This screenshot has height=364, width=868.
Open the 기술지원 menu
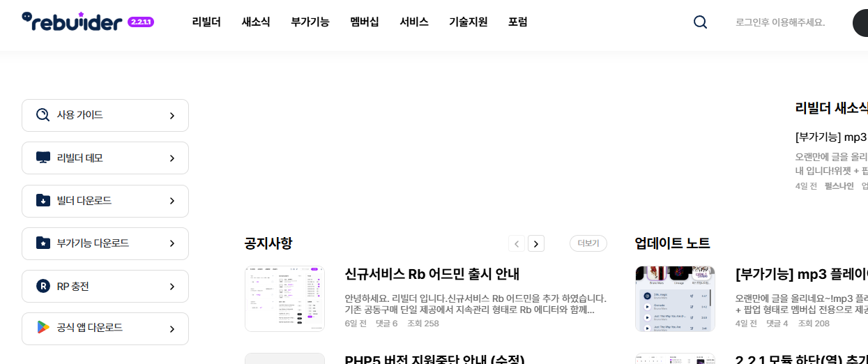coord(469,22)
